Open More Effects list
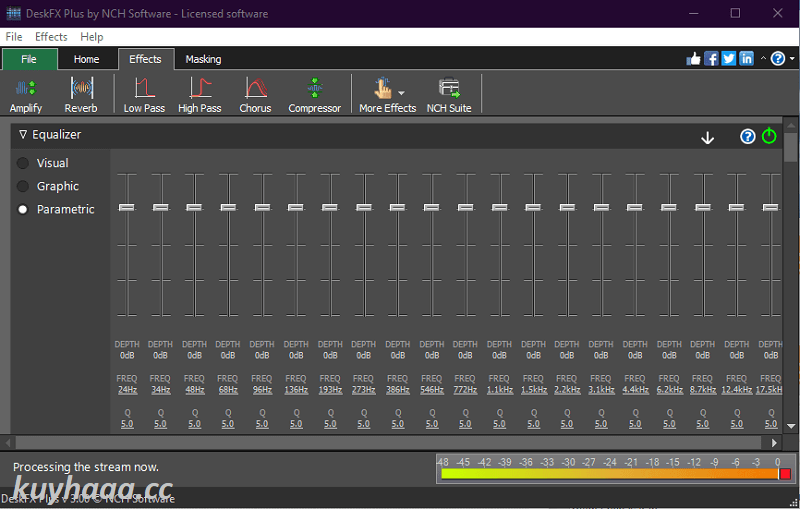 (387, 95)
